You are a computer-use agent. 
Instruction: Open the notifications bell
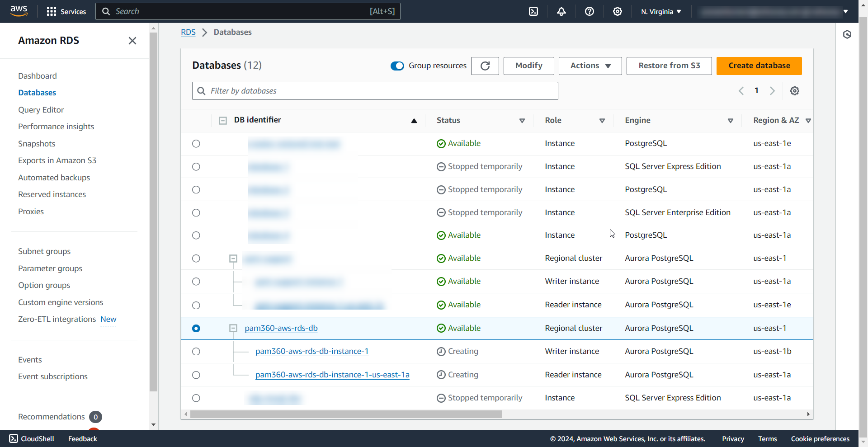coord(561,11)
